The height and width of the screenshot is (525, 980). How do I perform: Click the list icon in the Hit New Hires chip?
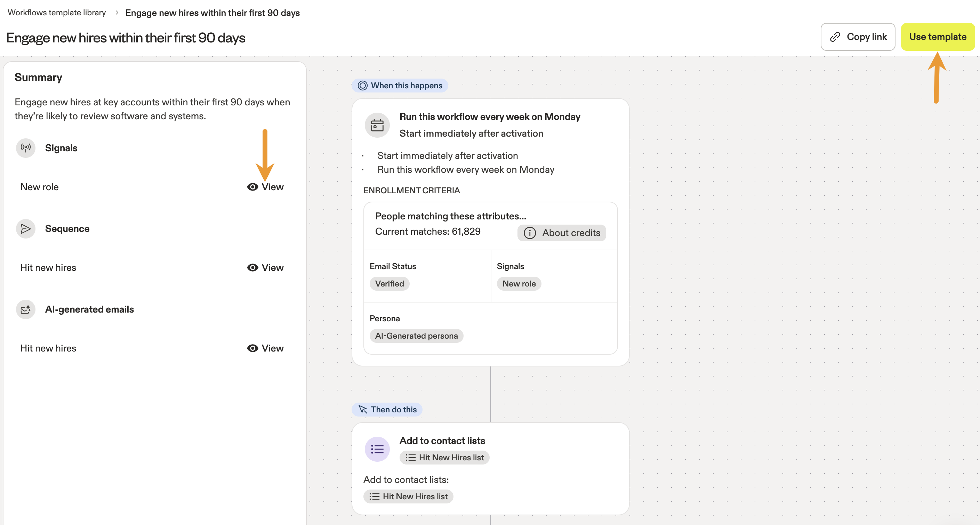pos(410,458)
